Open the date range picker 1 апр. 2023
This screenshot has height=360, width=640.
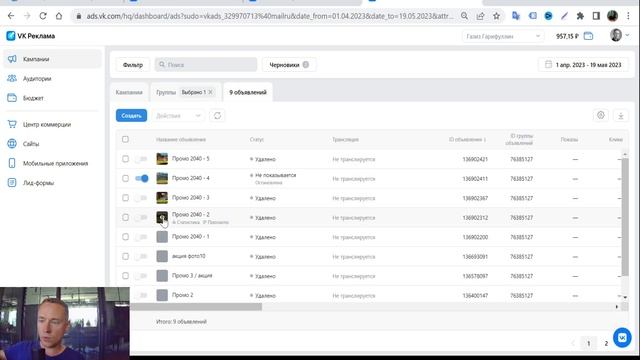pos(583,65)
